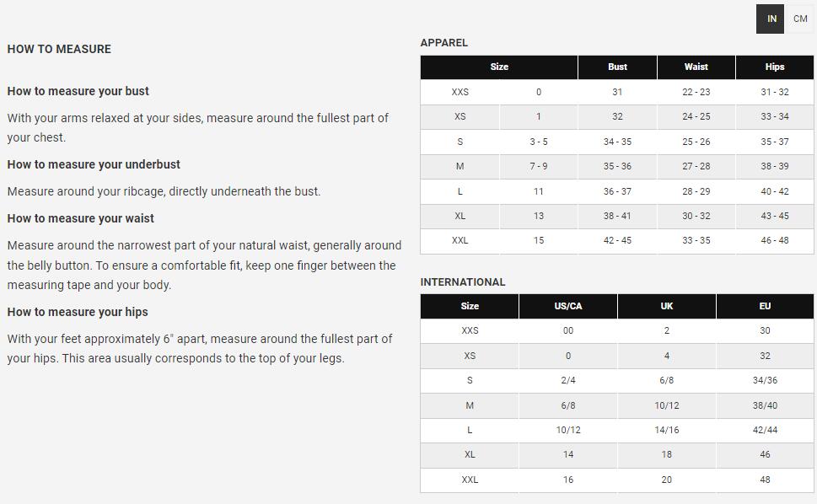817x504 pixels.
Task: Click the UK column header
Action: [666, 306]
